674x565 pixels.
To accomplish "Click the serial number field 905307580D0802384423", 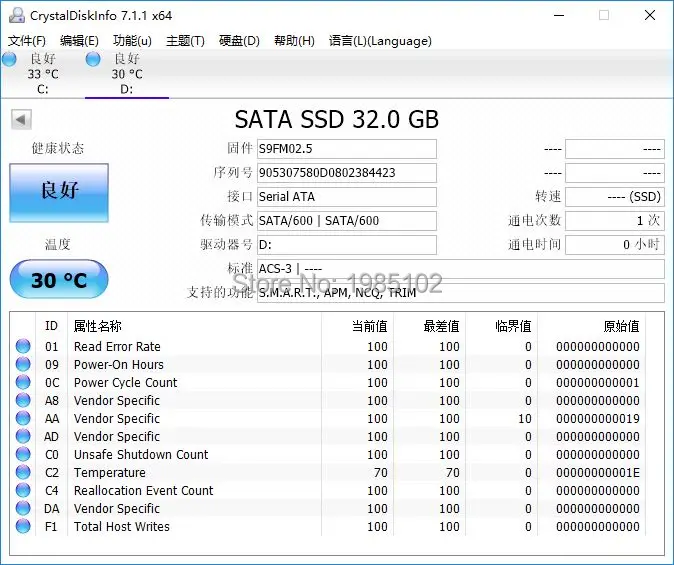I will (x=347, y=173).
